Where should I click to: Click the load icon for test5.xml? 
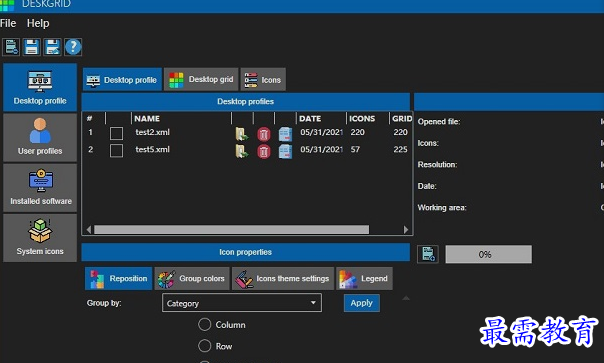click(242, 151)
